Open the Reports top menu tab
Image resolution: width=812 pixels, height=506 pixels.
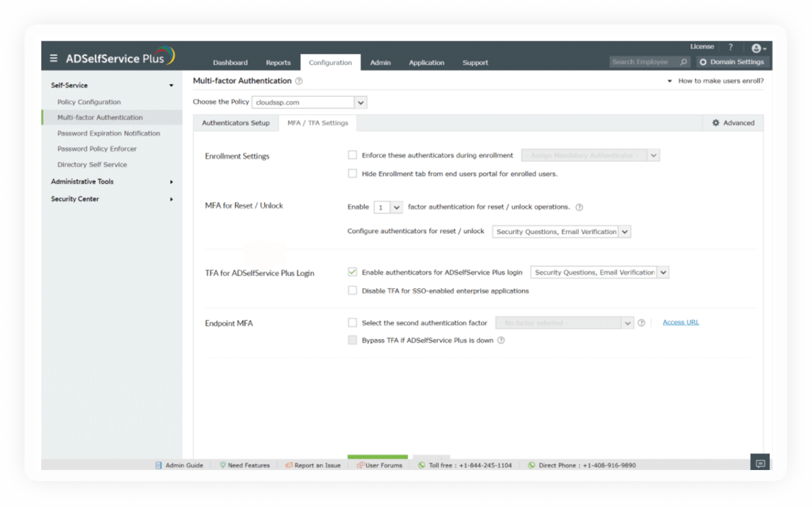point(278,62)
